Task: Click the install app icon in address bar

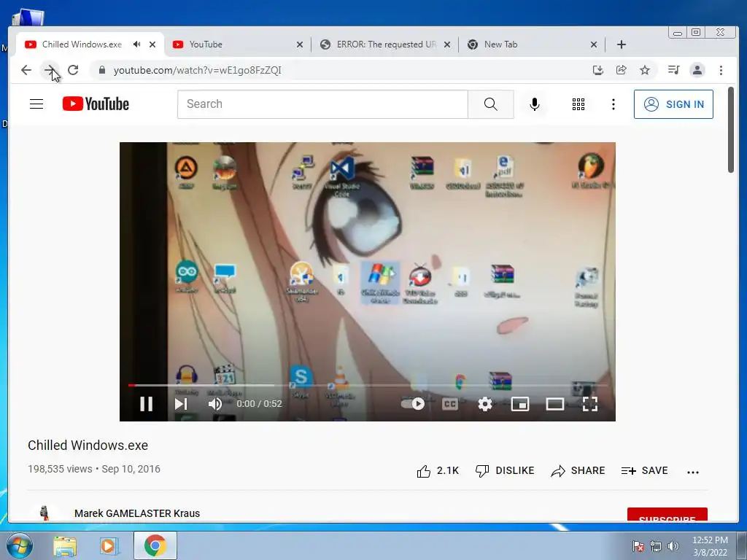Action: [x=598, y=70]
